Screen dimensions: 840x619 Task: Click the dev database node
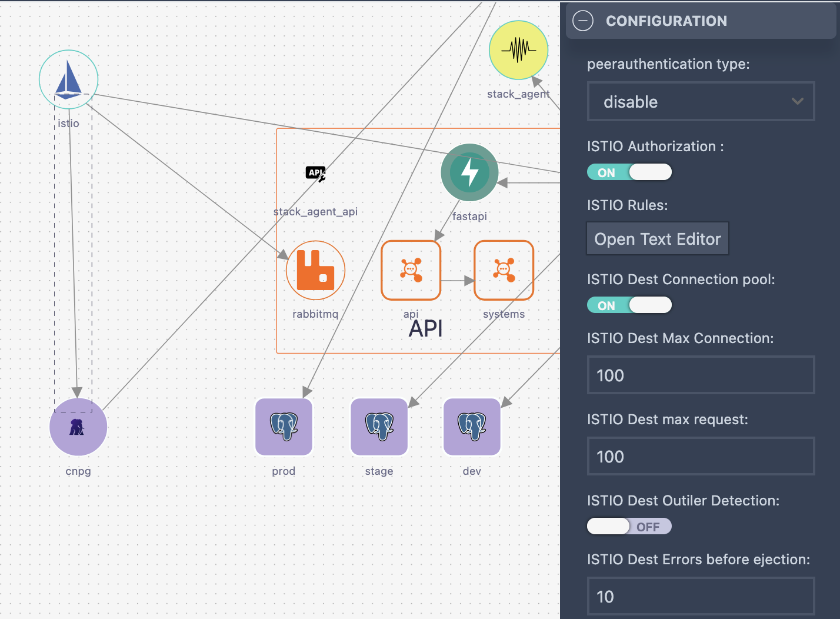pos(471,427)
